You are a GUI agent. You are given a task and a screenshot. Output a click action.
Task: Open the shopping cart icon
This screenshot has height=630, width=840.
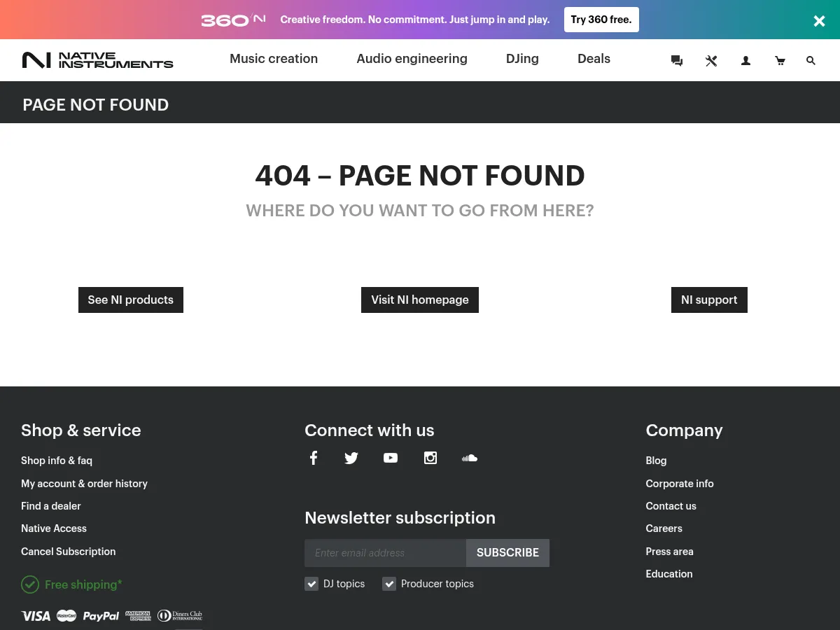click(x=780, y=61)
